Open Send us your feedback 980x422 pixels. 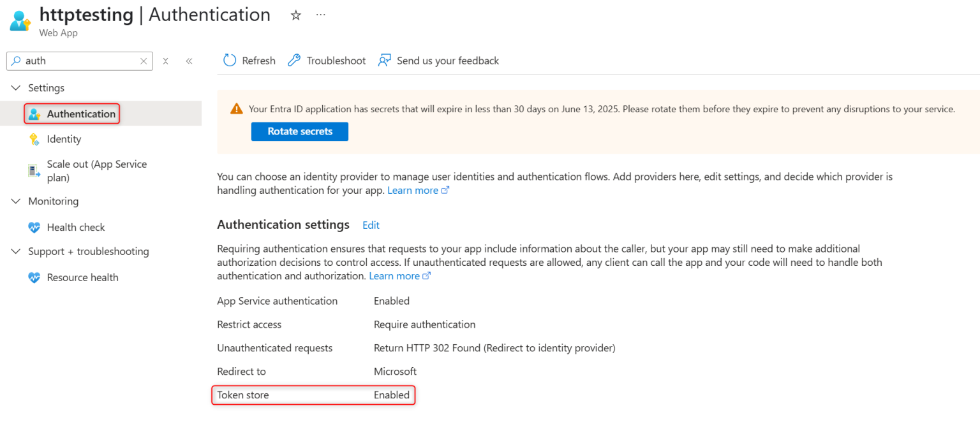tap(438, 61)
